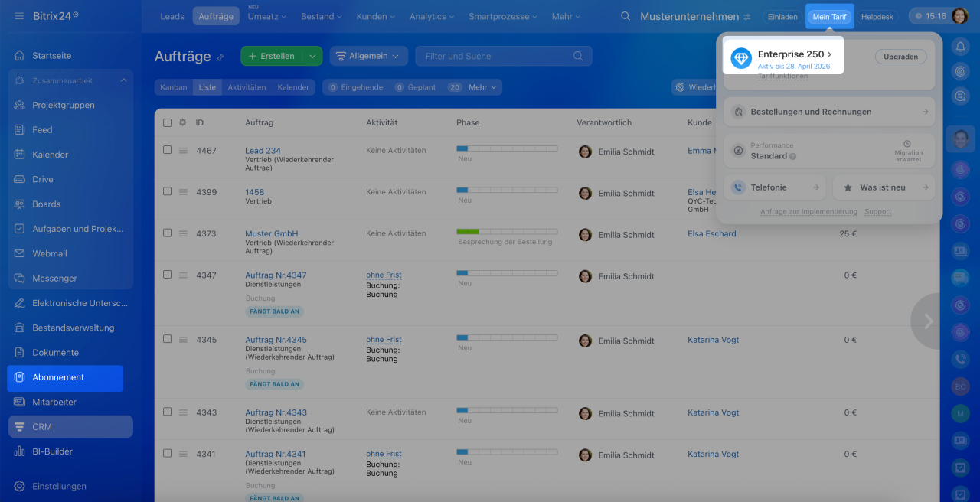Open Messenger in the left sidebar

pos(54,279)
